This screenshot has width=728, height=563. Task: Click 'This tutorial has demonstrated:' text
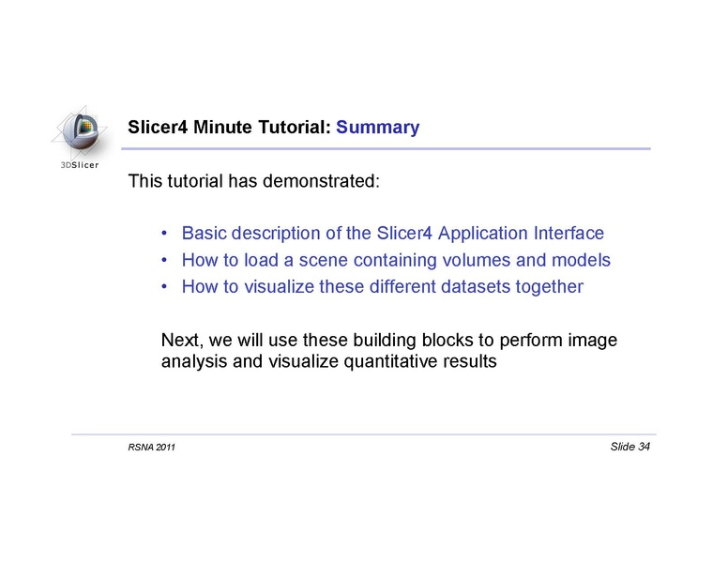click(254, 181)
